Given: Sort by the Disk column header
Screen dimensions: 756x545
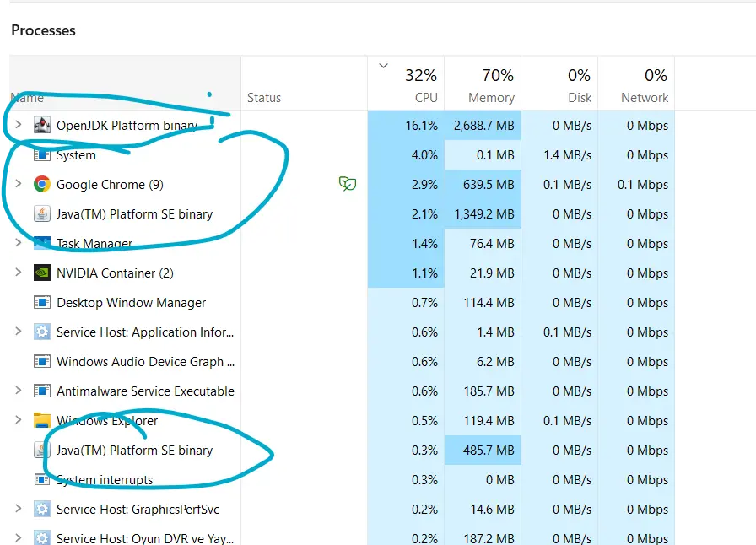Looking at the screenshot, I should tap(559, 84).
